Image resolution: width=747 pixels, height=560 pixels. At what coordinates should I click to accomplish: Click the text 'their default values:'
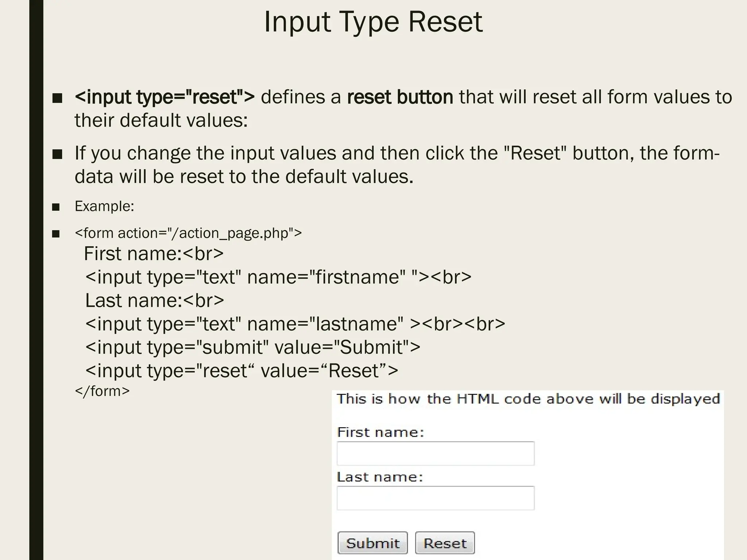[x=161, y=120]
